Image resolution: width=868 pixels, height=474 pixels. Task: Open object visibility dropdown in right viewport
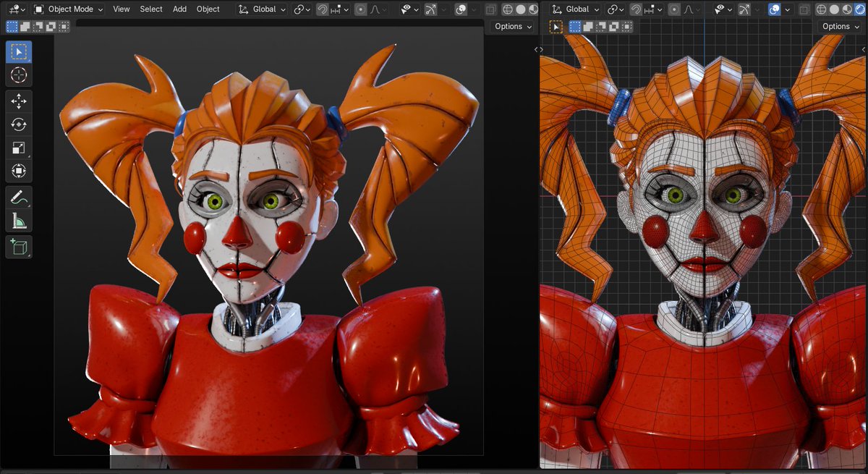tap(723, 9)
